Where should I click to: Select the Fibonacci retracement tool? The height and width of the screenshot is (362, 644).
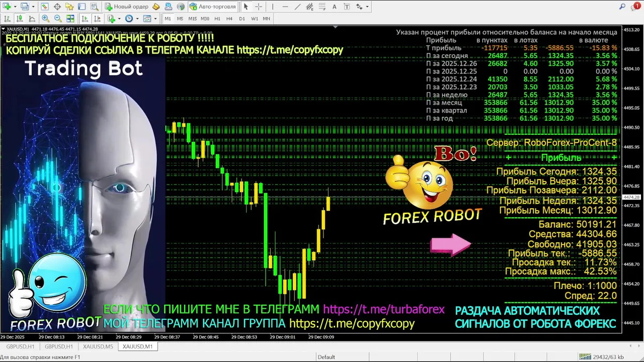pyautogui.click(x=322, y=7)
